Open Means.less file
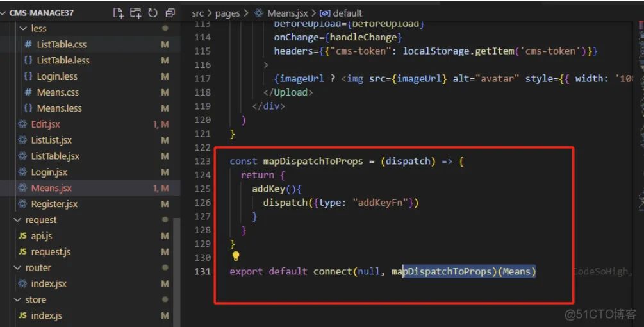 tap(60, 108)
